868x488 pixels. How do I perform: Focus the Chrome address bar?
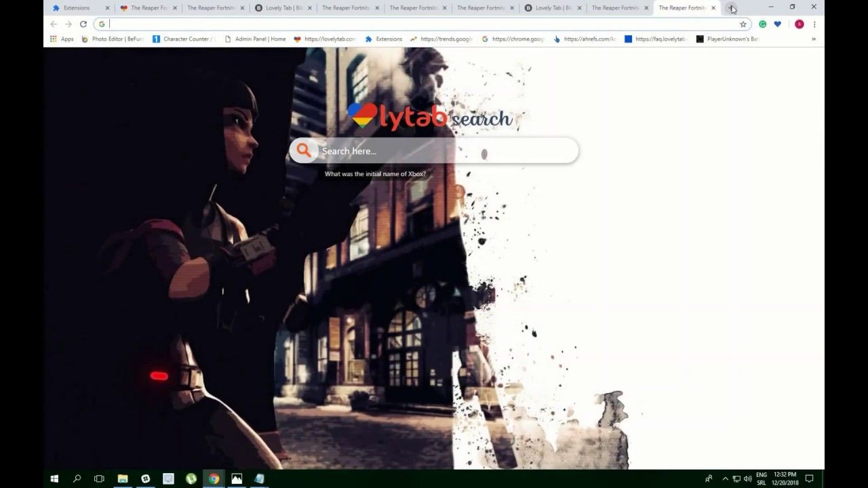420,24
